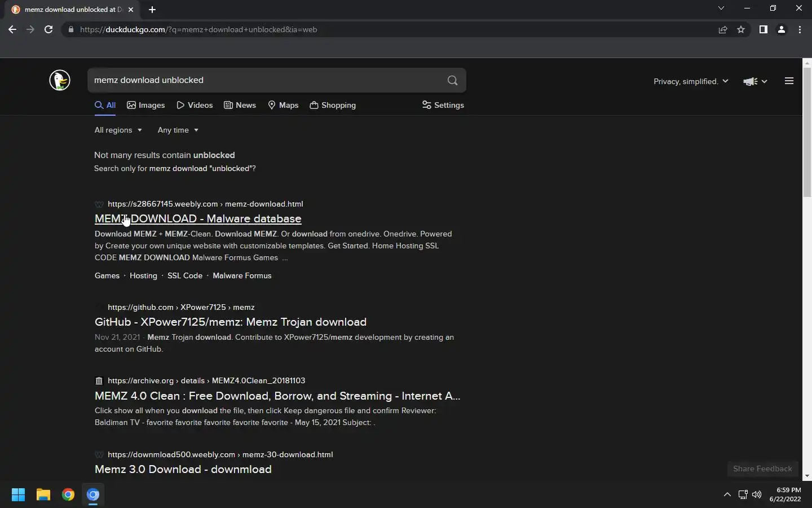Click the s28667145.weebly.com URL text
This screenshot has height=508, width=812.
pos(205,204)
